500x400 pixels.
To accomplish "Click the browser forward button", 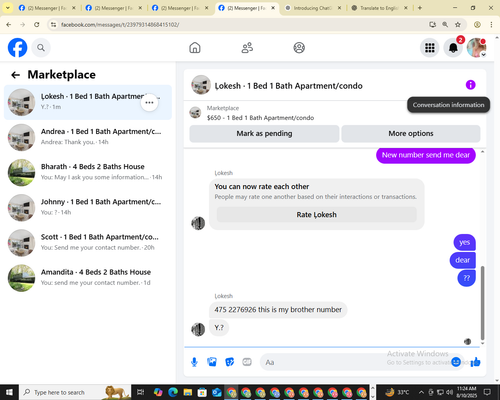I will pyautogui.click(x=22, y=24).
